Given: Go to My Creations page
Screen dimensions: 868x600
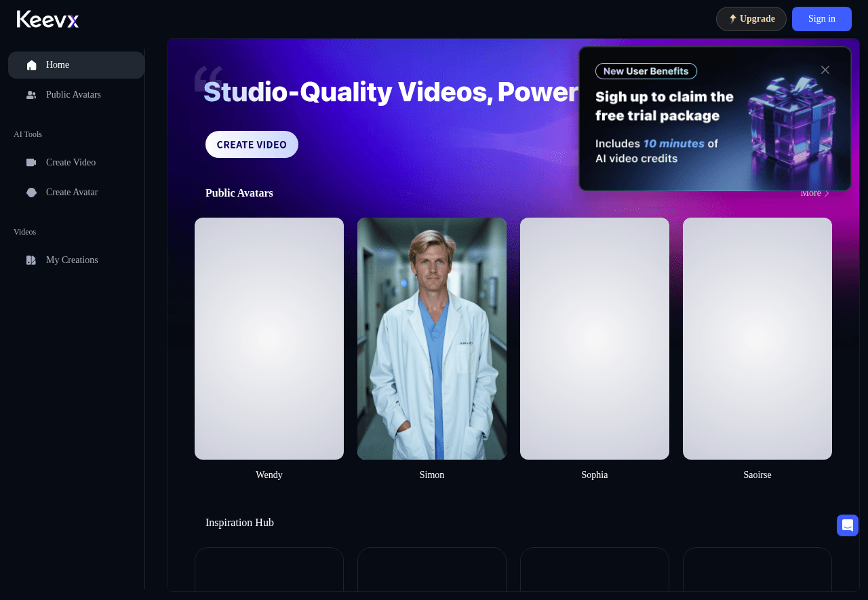Looking at the screenshot, I should 72,260.
